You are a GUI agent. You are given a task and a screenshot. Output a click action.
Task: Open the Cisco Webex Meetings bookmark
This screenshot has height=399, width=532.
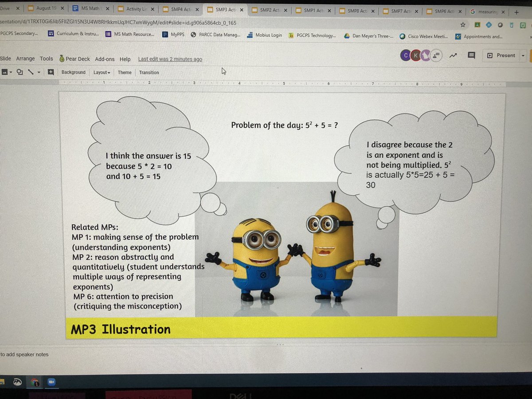coord(424,36)
